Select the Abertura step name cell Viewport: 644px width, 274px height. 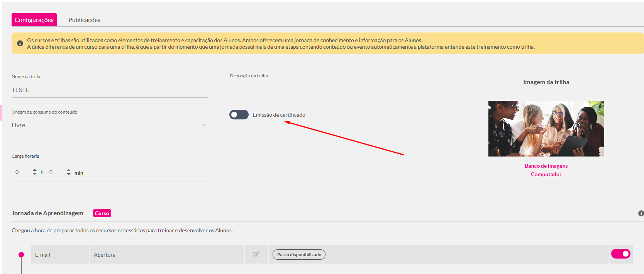(x=166, y=255)
